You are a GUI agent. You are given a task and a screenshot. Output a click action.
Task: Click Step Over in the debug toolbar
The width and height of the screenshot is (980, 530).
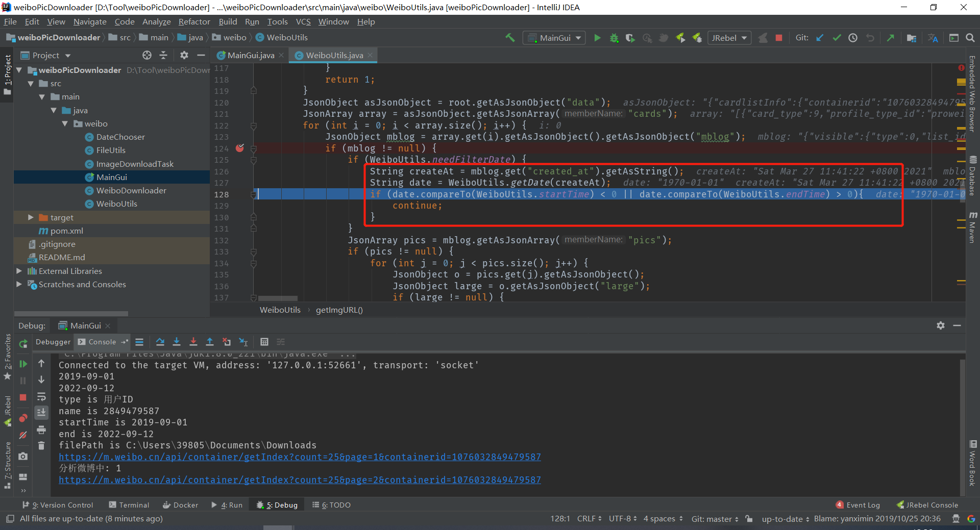(160, 342)
